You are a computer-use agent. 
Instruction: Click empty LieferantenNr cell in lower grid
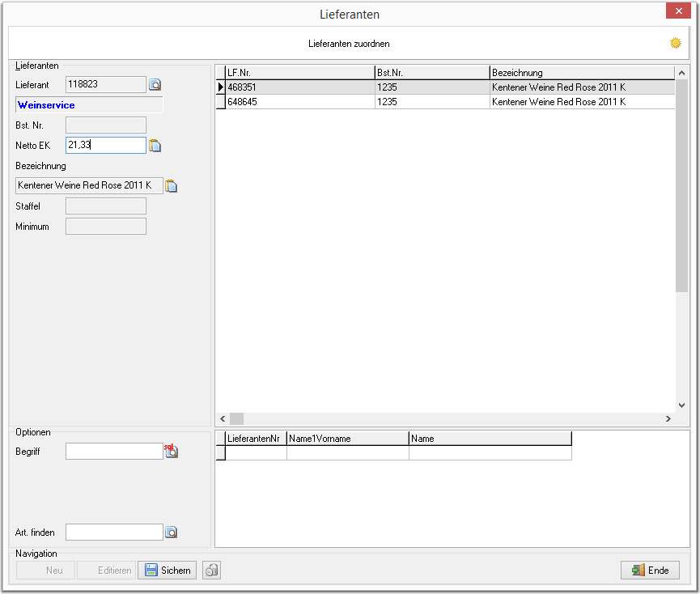(x=256, y=453)
